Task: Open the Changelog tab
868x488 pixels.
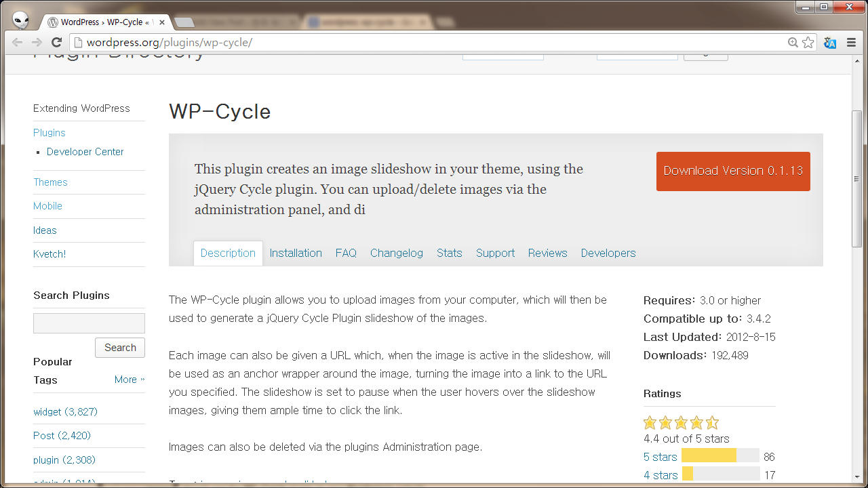Action: 396,253
